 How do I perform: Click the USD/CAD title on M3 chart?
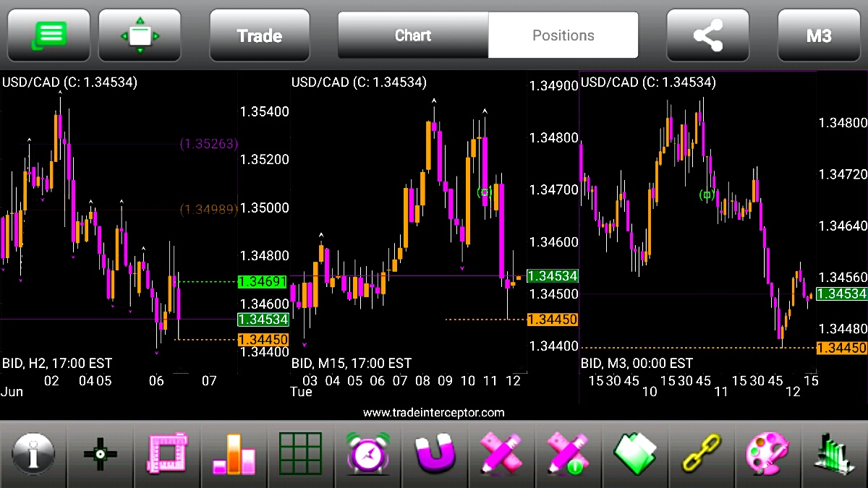[648, 82]
